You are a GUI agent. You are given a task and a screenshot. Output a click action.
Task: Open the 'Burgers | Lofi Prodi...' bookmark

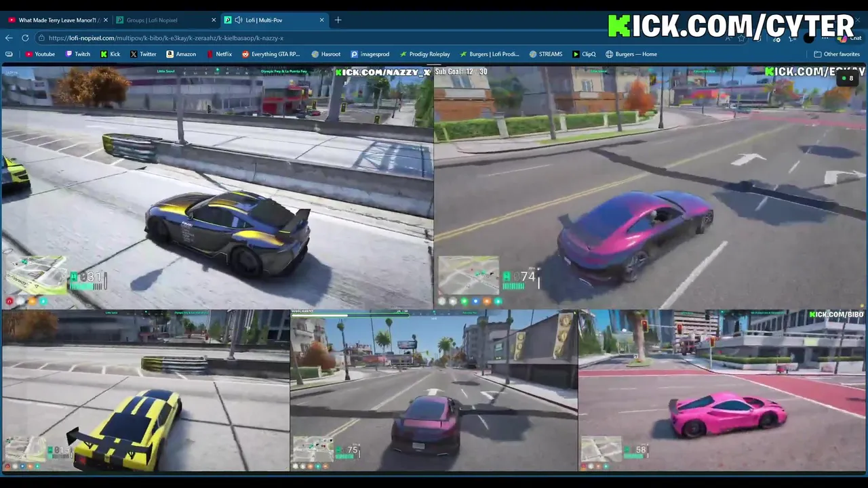coord(490,54)
